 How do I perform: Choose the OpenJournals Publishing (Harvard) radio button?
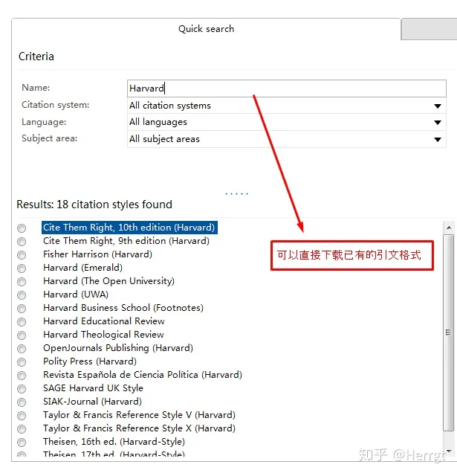coord(22,349)
